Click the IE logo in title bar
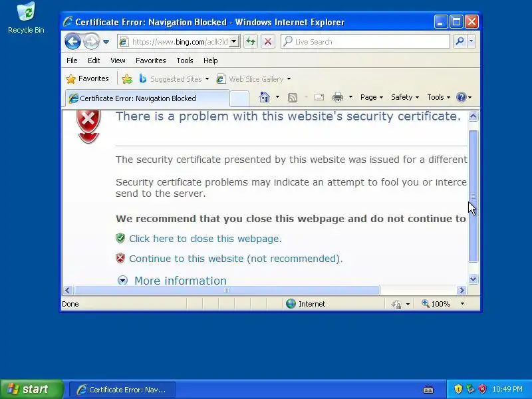The width and height of the screenshot is (532, 399). click(68, 21)
